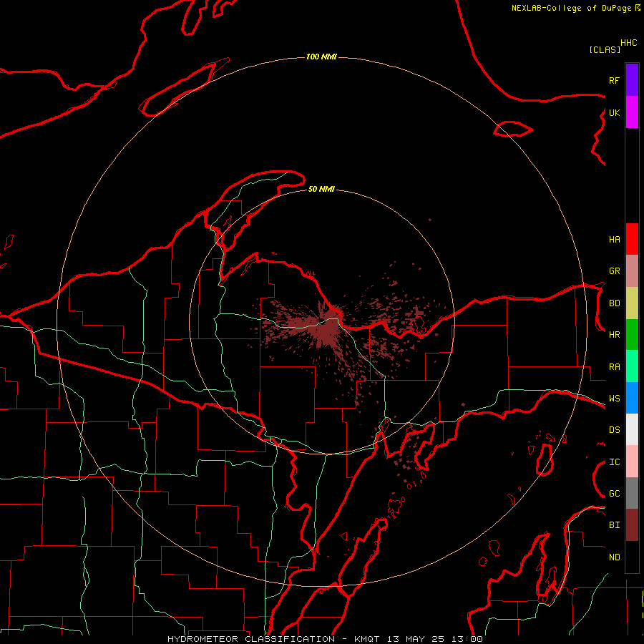Click the ND legend label

614,557
